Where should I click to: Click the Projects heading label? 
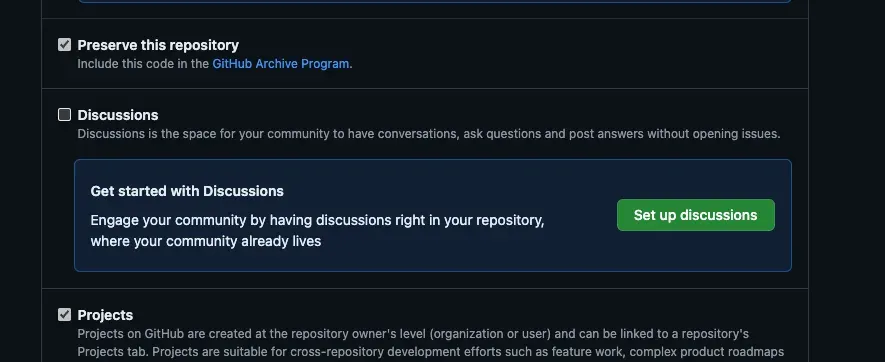coord(105,315)
